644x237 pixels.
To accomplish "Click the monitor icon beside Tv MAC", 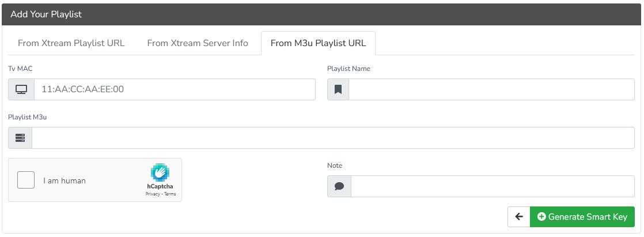I will pos(21,89).
